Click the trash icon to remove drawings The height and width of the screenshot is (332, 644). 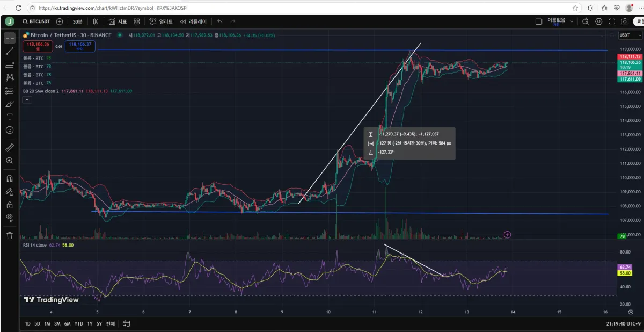click(10, 235)
